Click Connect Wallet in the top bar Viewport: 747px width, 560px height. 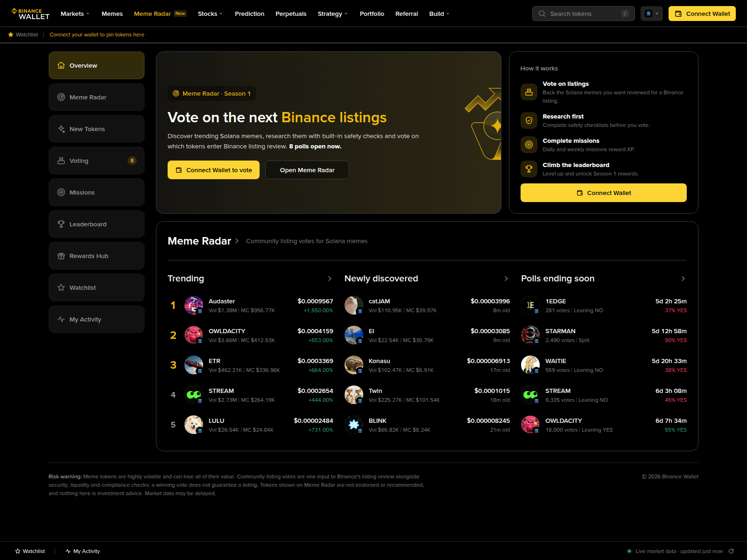702,14
